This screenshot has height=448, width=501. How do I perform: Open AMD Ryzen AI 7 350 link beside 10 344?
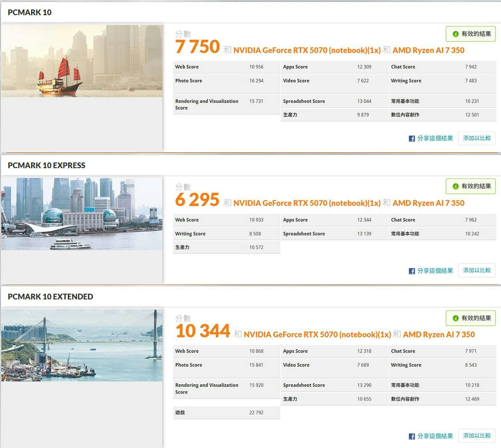439,335
